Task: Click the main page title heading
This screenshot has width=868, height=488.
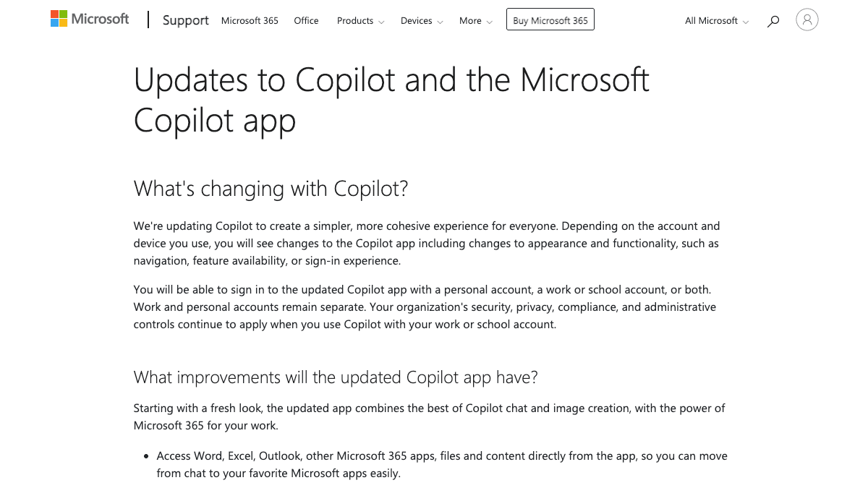Action: click(391, 100)
